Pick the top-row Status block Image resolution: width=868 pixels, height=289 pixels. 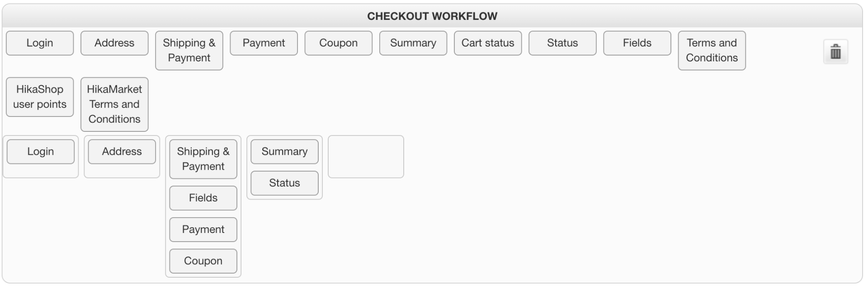pyautogui.click(x=562, y=43)
